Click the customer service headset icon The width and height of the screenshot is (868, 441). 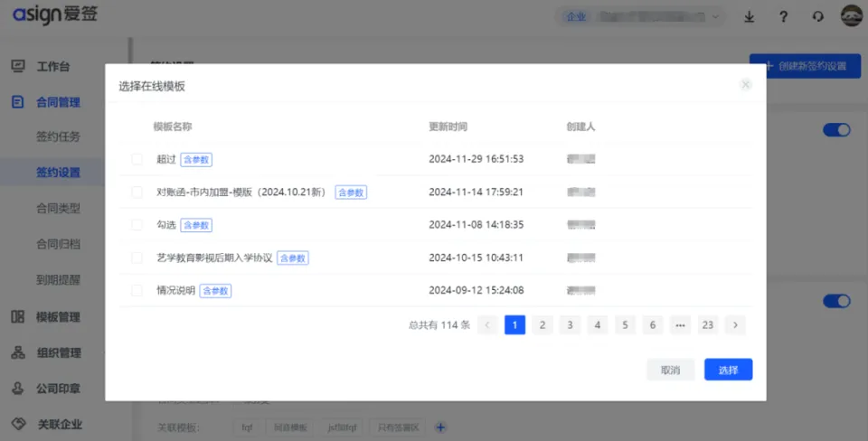tap(818, 16)
